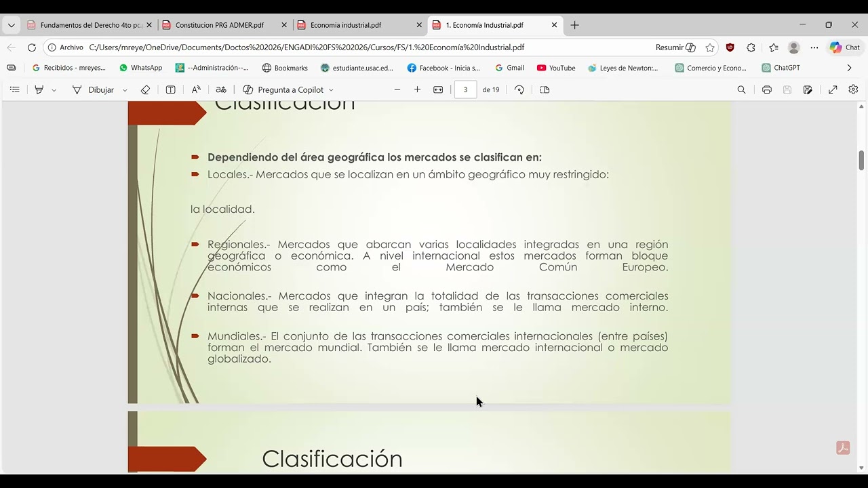Viewport: 868px width, 488px height.
Task: Click the save as pencil-disk icon
Action: click(808, 89)
